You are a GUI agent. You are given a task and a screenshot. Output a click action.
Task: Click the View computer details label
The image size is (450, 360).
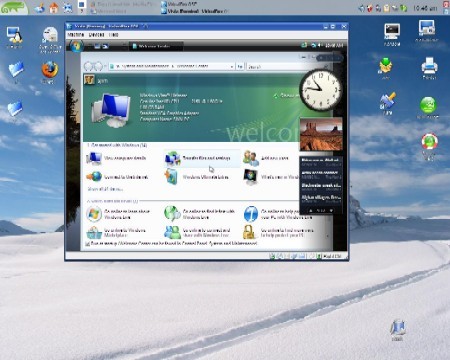[125, 158]
